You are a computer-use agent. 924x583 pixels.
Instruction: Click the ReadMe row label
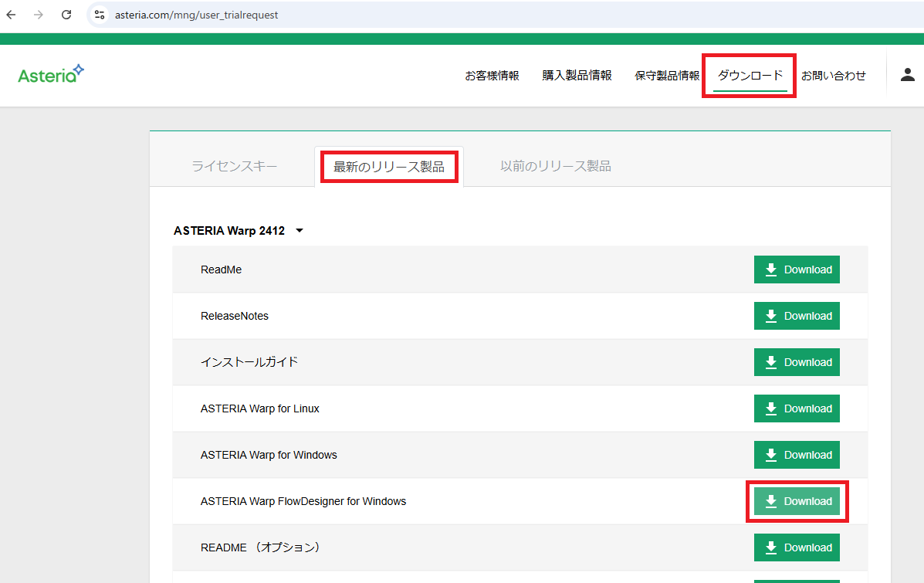click(221, 269)
